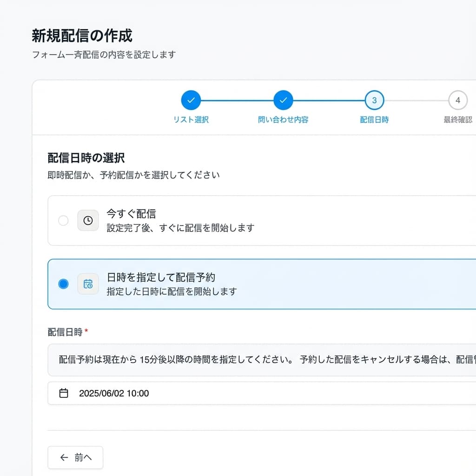
Task: Click the calendar-schedule icon beside 配信予約
Action: pos(88,284)
